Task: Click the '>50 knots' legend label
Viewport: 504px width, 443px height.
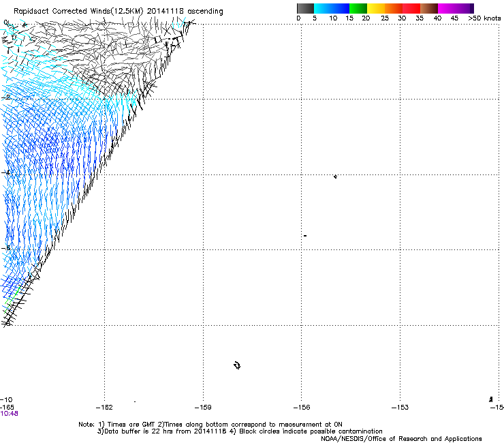Action: coord(484,18)
